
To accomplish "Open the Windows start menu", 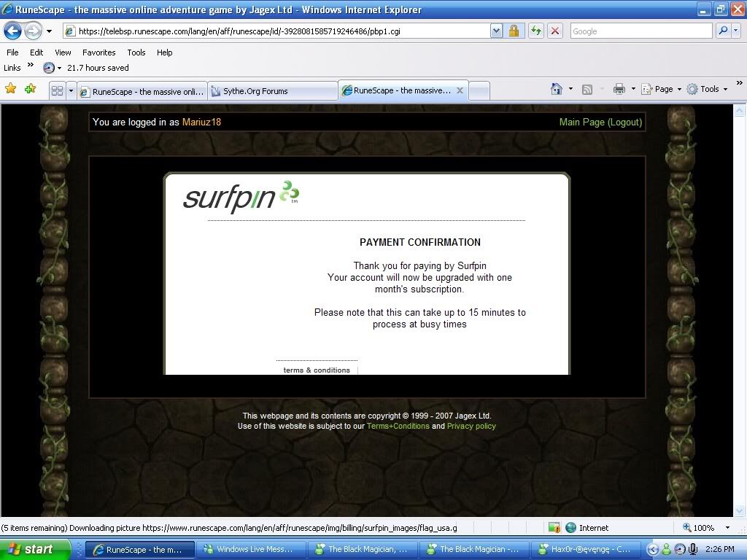I will 35,549.
